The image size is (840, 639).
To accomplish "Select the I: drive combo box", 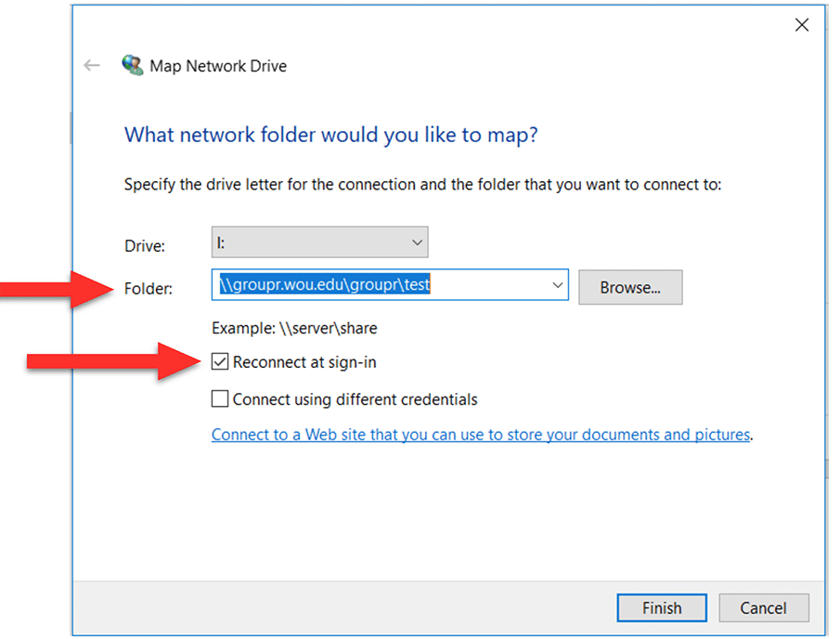I will [319, 241].
